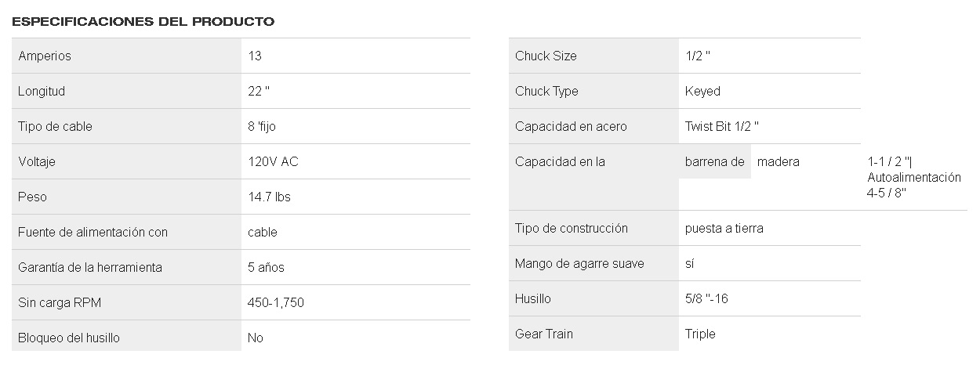Click the Husillo value 5/8 "-16
980x383 pixels.
point(706,298)
